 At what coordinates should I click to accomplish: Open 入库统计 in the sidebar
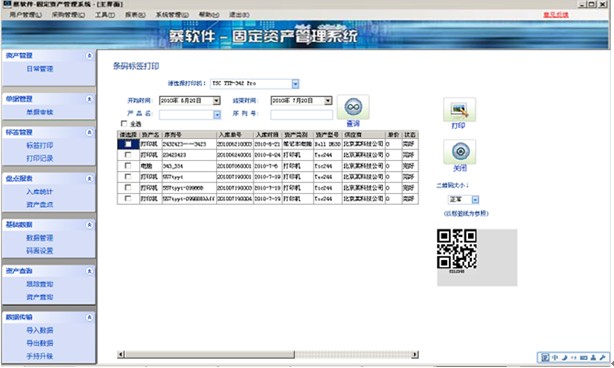click(40, 192)
